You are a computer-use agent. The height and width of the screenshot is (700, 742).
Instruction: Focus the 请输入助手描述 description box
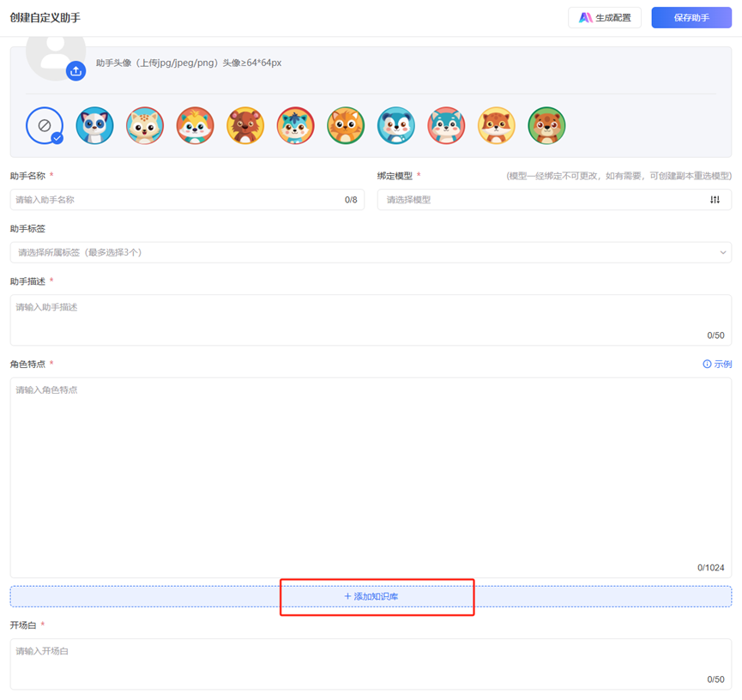coord(371,320)
